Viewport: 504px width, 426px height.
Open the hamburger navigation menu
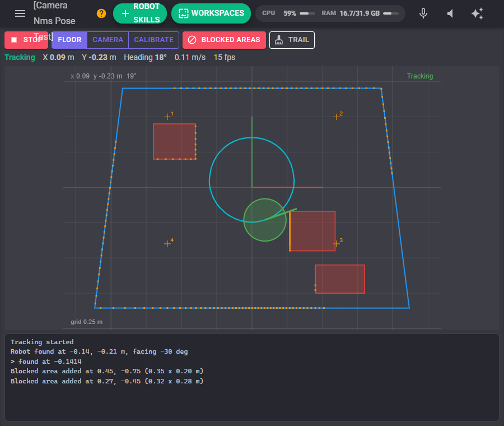20,13
